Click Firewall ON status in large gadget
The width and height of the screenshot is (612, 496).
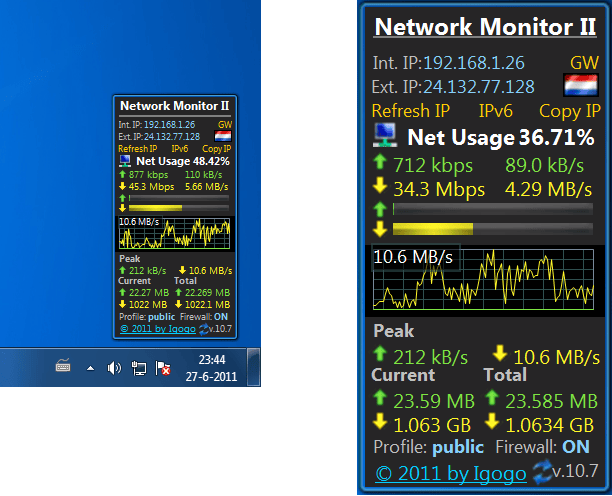tap(542, 447)
